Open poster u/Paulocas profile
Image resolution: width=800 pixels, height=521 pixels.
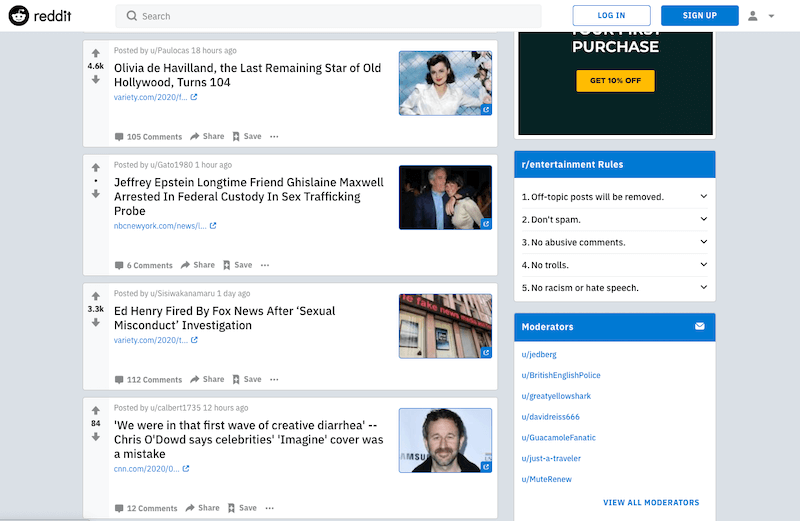169,51
